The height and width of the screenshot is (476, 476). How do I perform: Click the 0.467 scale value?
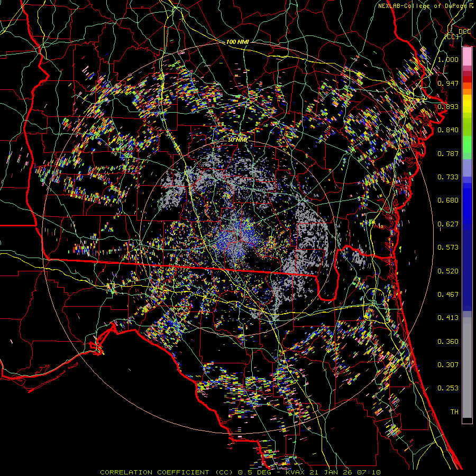point(448,295)
